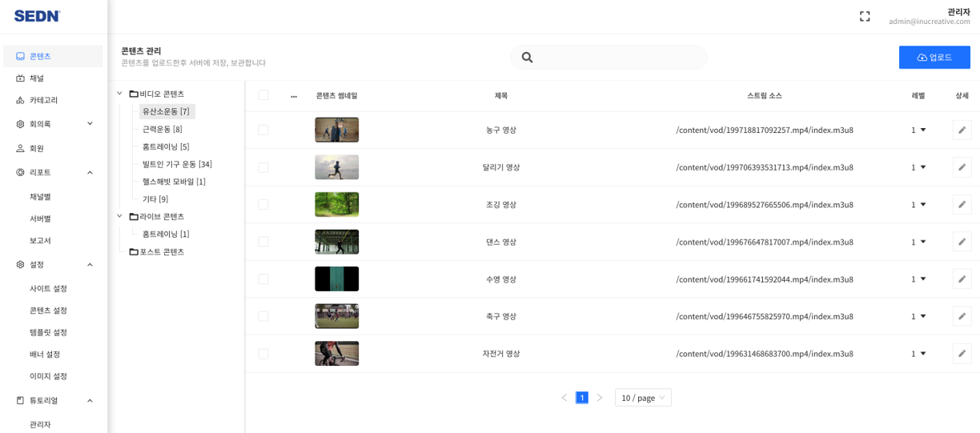Open 채널별 report
The width and height of the screenshot is (980, 433).
pos(40,196)
